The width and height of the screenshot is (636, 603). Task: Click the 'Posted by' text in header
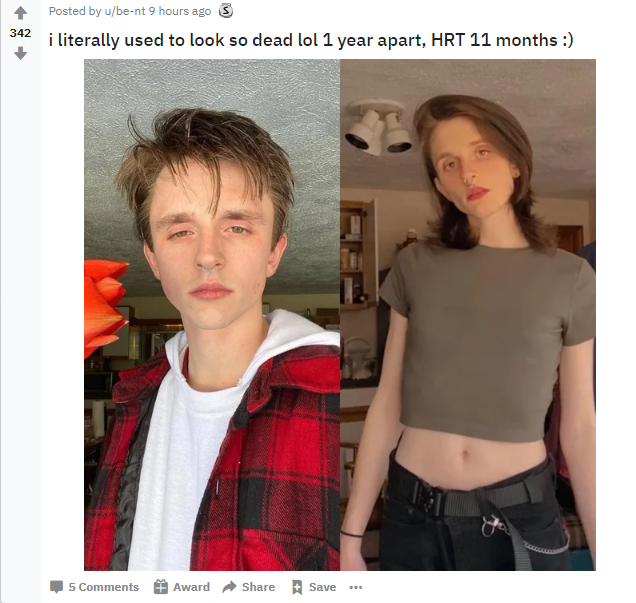(x=75, y=11)
